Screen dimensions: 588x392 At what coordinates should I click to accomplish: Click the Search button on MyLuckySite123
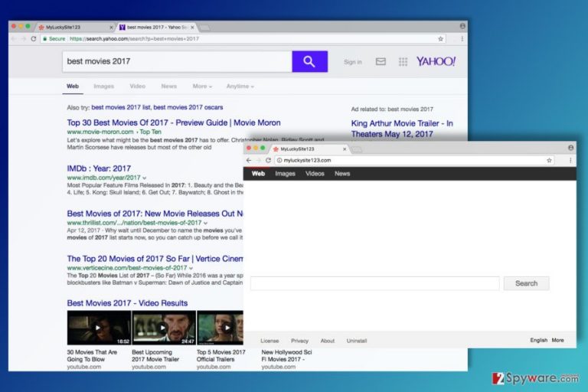pos(526,283)
